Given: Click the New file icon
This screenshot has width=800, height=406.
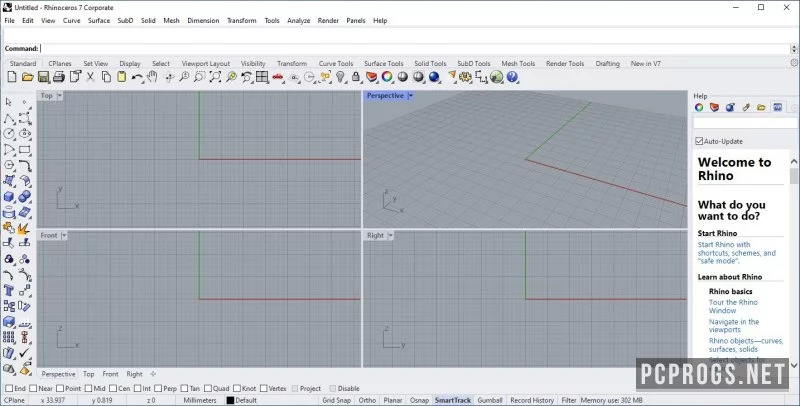Looking at the screenshot, I should click(12, 77).
